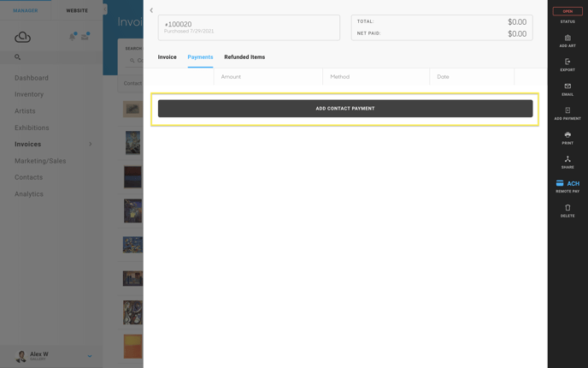This screenshot has width=588, height=368.
Task: Open the messages envelope icon in sidebar
Action: (85, 37)
